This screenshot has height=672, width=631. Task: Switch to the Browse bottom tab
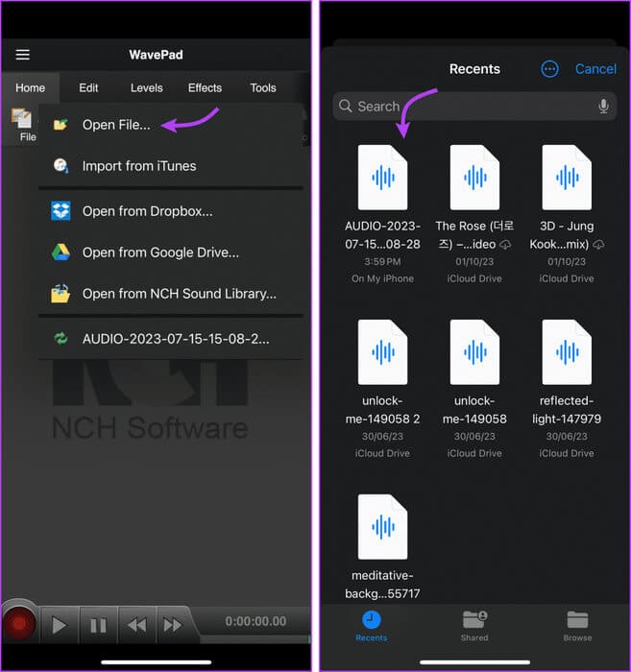[577, 626]
